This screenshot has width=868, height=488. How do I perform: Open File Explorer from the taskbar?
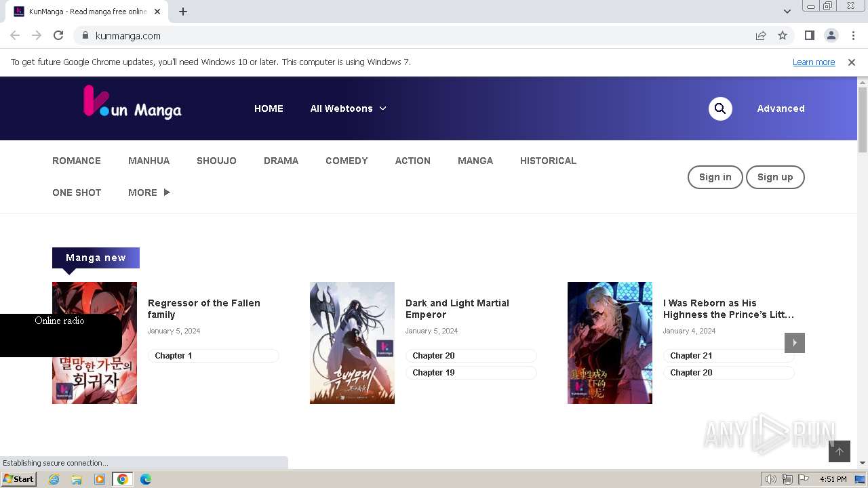pyautogui.click(x=77, y=479)
